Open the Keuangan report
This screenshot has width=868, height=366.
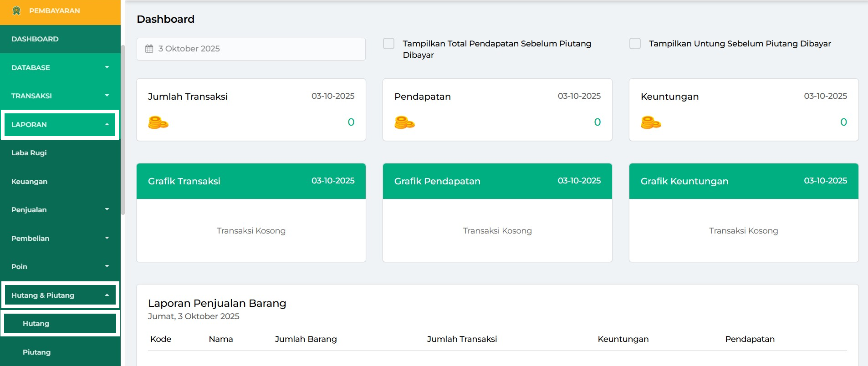pyautogui.click(x=30, y=181)
